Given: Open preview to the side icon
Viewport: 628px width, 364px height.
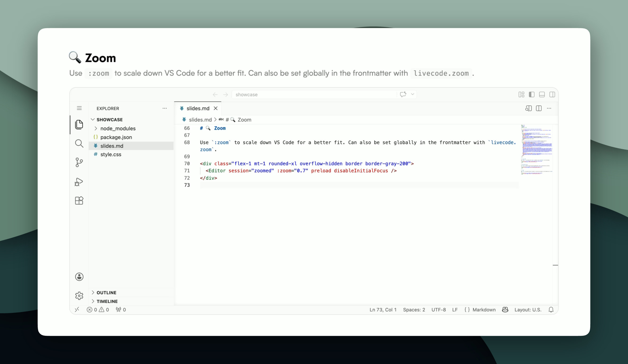Looking at the screenshot, I should 528,108.
